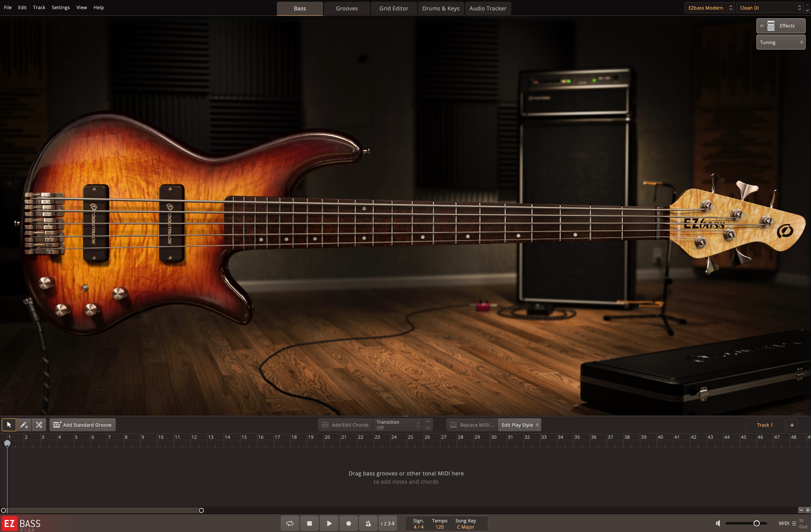Click bar 9 on the timeline ruler
811x532 pixels.
(x=143, y=437)
